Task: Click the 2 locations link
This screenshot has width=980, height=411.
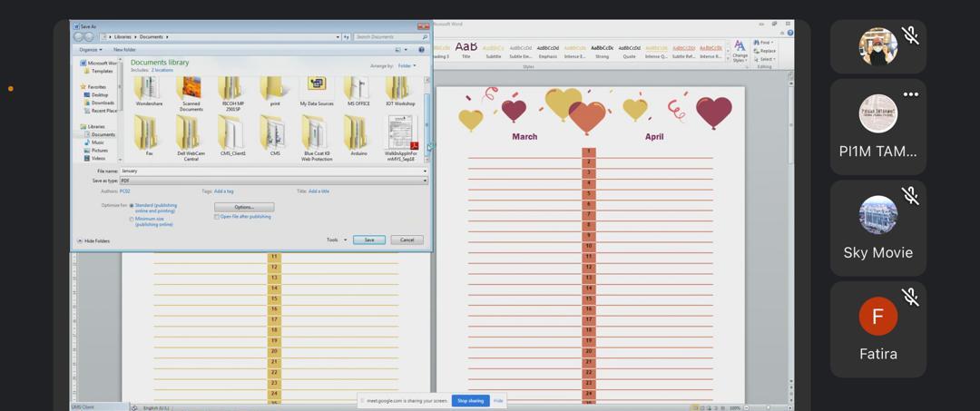Action: pos(162,70)
